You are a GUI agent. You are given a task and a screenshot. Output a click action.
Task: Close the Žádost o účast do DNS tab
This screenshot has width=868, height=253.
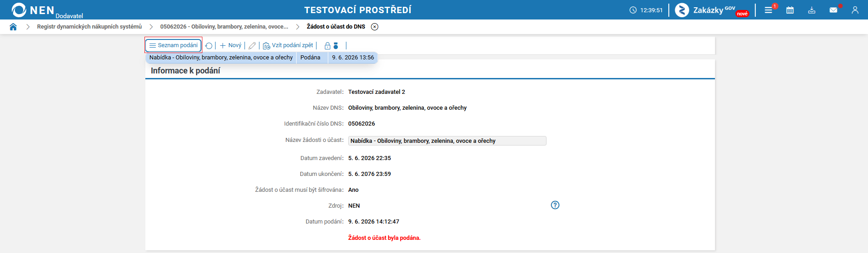pyautogui.click(x=374, y=27)
